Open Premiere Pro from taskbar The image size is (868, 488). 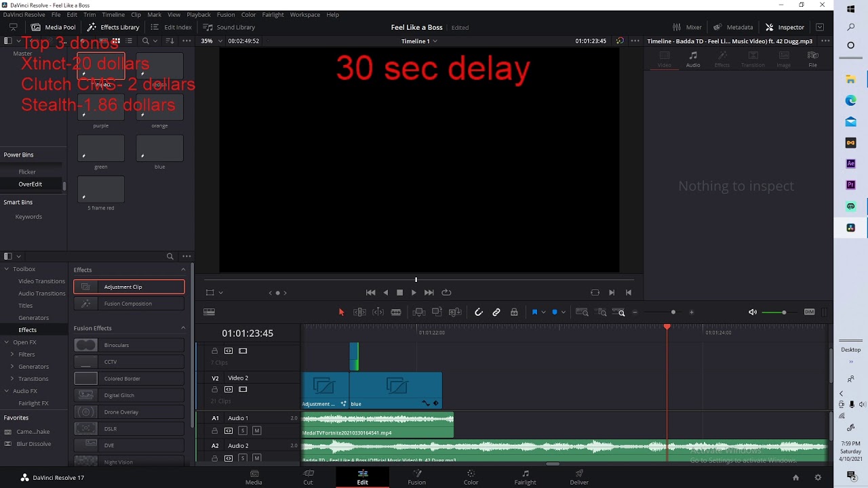tap(850, 184)
